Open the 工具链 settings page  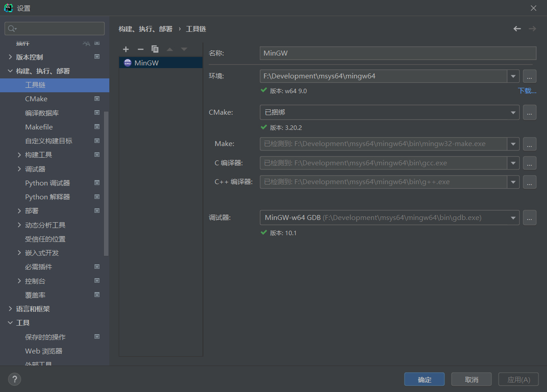55,85
